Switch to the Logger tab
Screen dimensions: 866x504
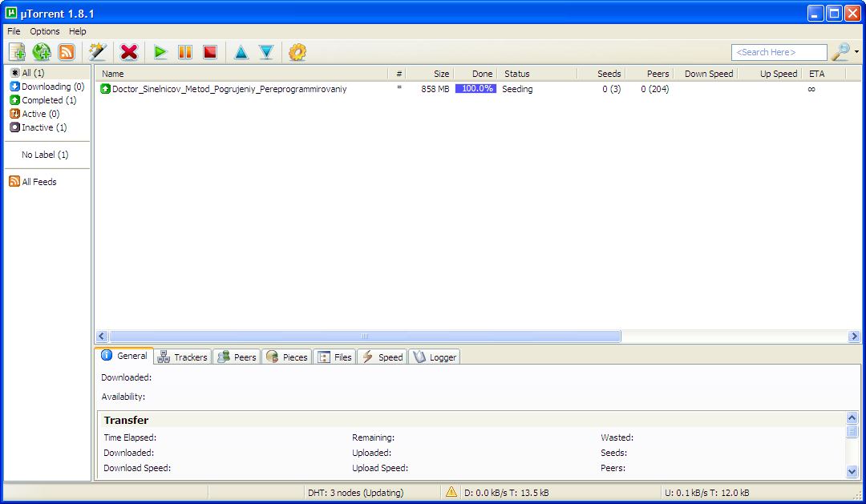click(435, 357)
